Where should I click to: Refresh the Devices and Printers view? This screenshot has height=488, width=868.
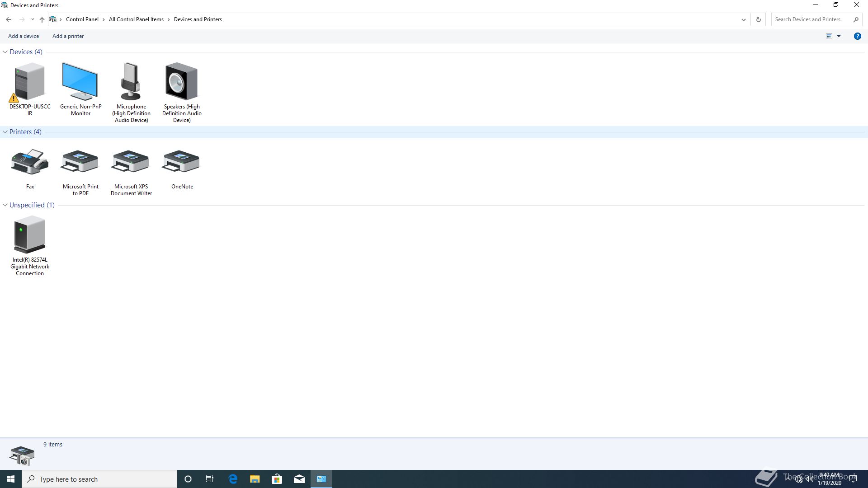tap(758, 19)
